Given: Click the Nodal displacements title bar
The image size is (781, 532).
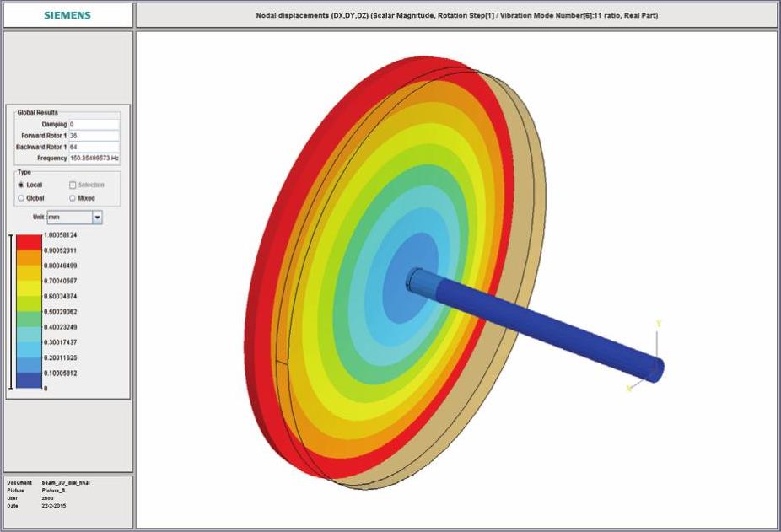Looking at the screenshot, I should coord(456,15).
